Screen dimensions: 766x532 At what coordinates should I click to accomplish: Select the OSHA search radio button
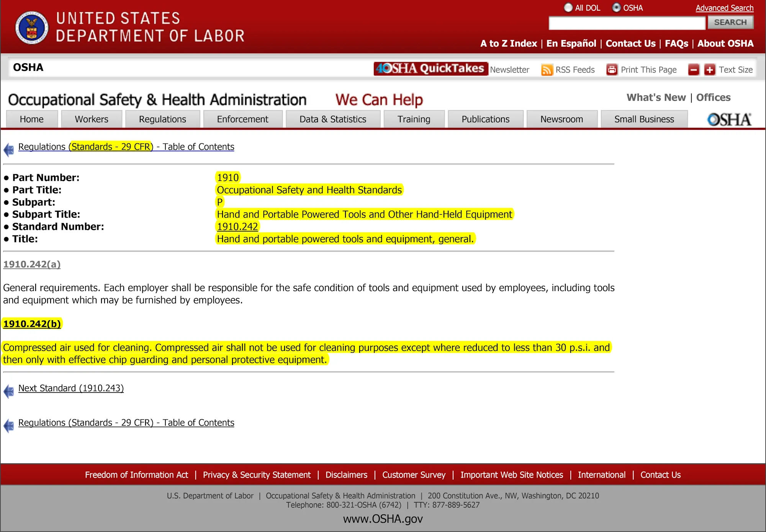tap(616, 8)
